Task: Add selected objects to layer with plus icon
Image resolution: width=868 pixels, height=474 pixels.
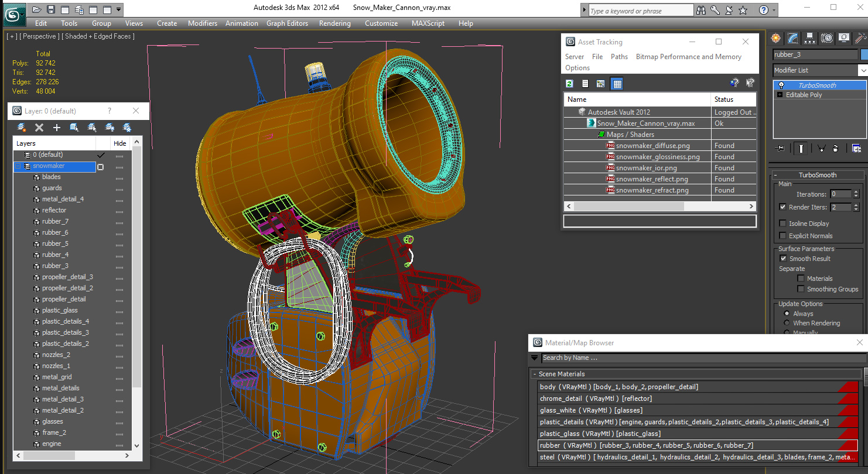Action: [x=57, y=127]
